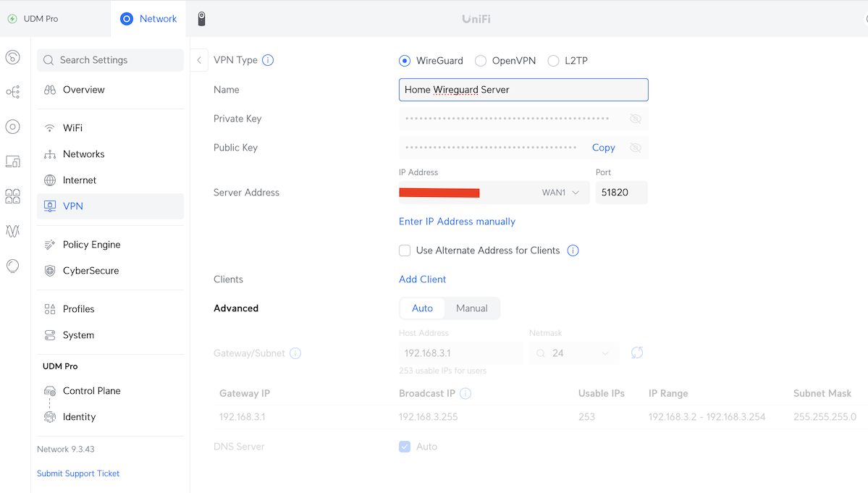This screenshot has height=493, width=868.
Task: Click the CyberSecure shield icon
Action: (x=50, y=271)
